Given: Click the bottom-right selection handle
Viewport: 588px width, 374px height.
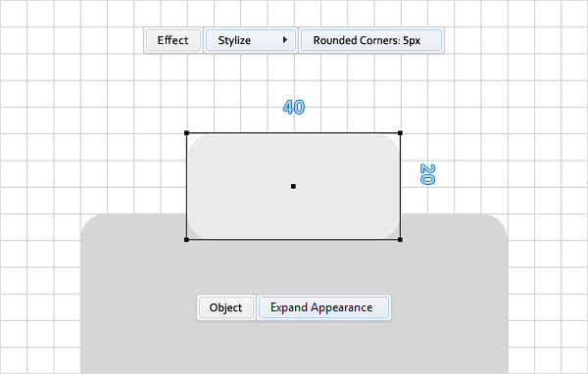Looking at the screenshot, I should (400, 240).
